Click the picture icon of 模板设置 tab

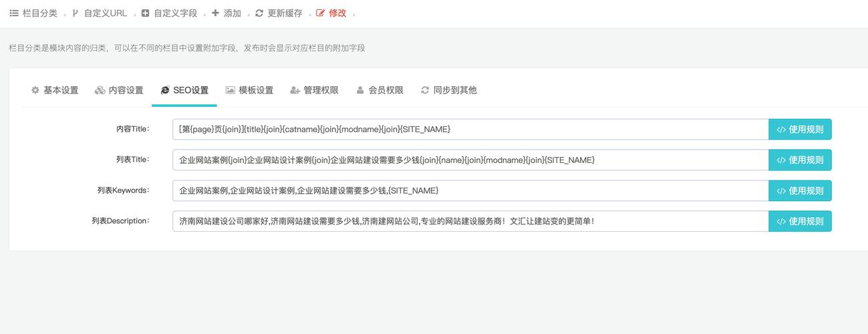tap(231, 90)
